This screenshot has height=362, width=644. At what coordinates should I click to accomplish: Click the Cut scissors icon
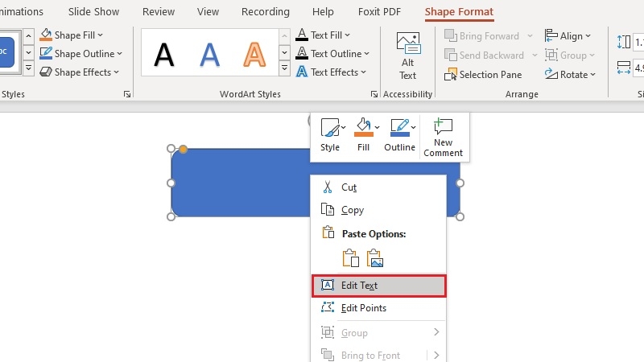pyautogui.click(x=328, y=187)
